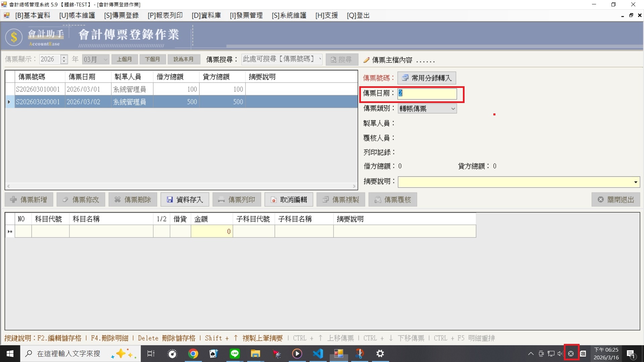Expand the 摘要說明 combo box arrow
The height and width of the screenshot is (362, 644).
[636, 182]
